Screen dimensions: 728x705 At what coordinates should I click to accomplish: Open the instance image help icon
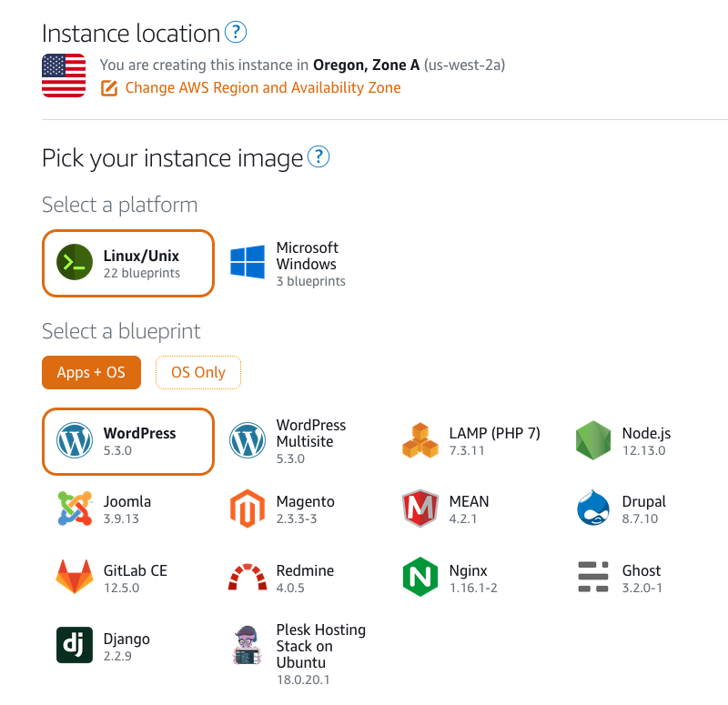coord(318,156)
